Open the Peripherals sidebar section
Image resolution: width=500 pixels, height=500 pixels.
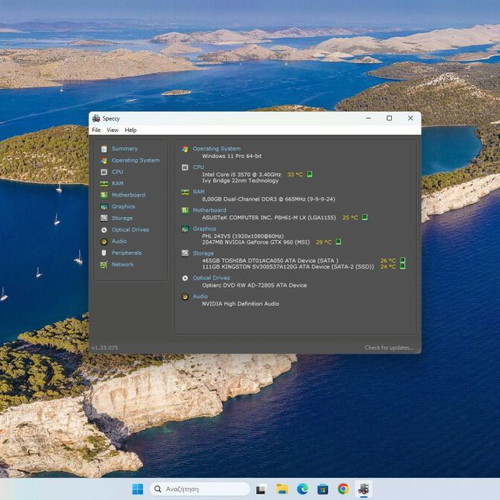coord(126,253)
